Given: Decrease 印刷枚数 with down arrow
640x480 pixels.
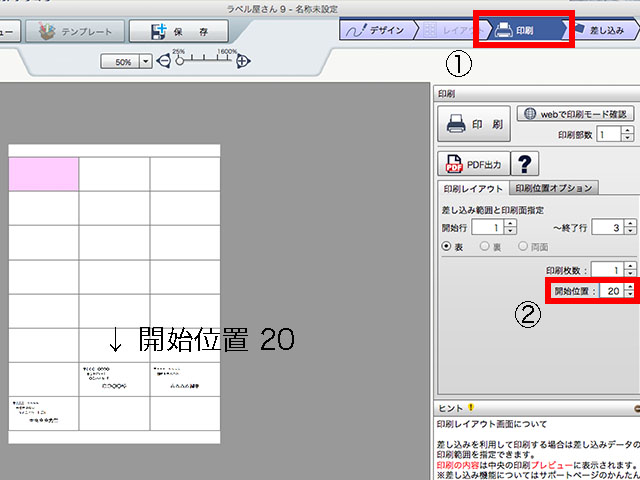Looking at the screenshot, I should pos(631,273).
